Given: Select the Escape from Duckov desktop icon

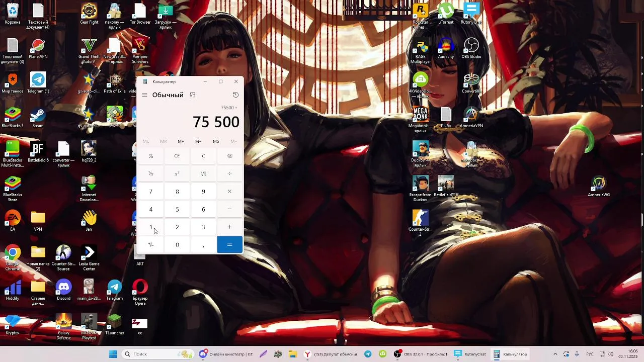Looking at the screenshot, I should click(x=420, y=190).
